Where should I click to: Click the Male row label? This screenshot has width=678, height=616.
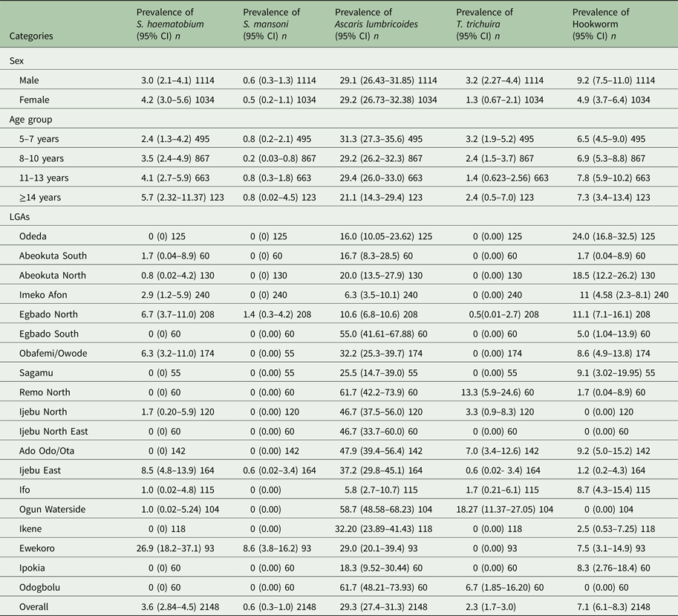pos(31,80)
